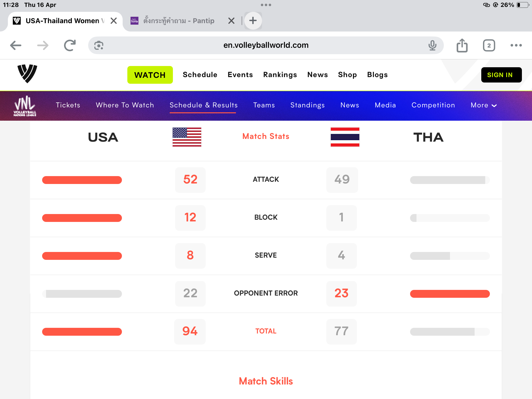
Task: Tap the browser back arrow
Action: click(x=16, y=45)
